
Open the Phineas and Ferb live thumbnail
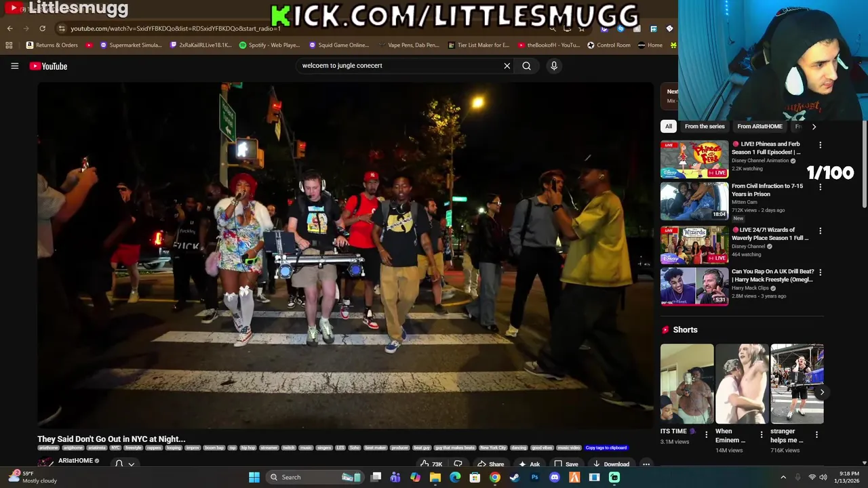[694, 159]
